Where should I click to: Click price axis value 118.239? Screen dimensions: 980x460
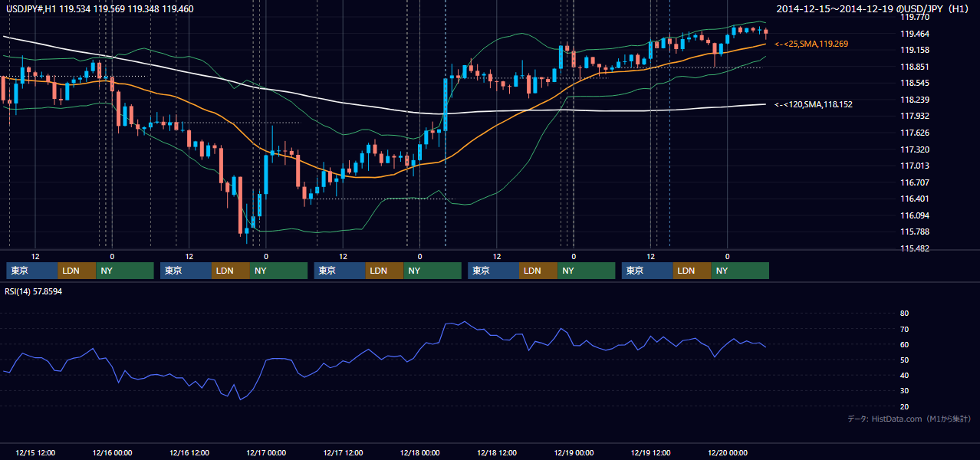coord(915,100)
